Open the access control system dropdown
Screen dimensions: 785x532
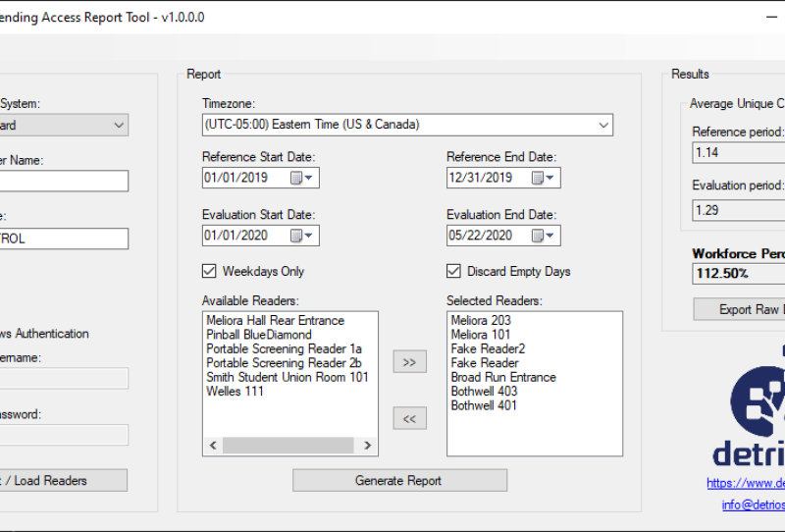[119, 126]
